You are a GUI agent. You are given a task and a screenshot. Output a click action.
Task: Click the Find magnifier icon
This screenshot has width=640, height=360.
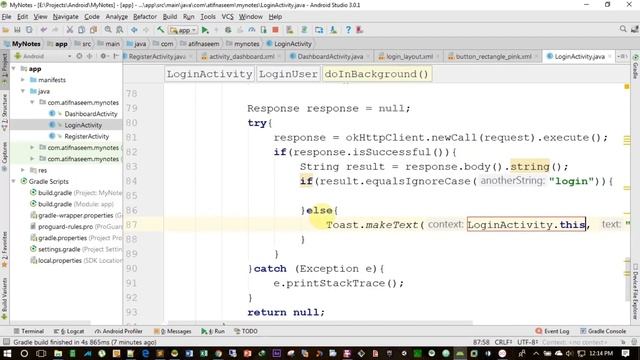coord(108,30)
